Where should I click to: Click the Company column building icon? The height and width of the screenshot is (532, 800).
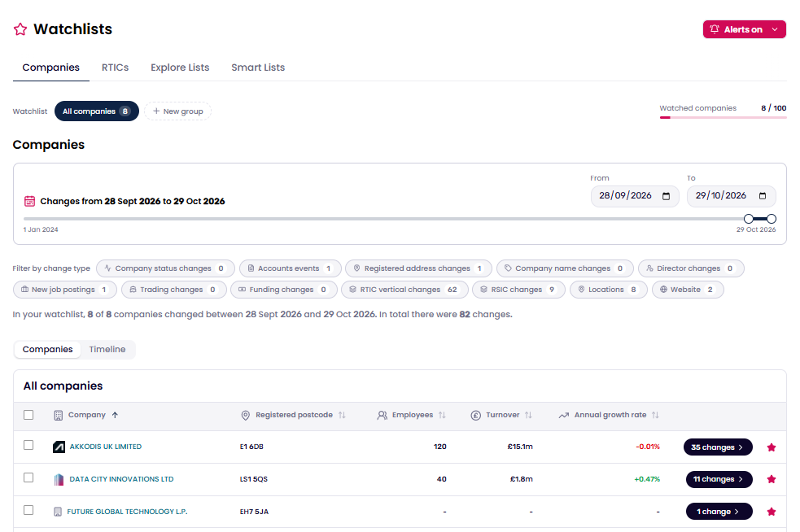point(58,415)
